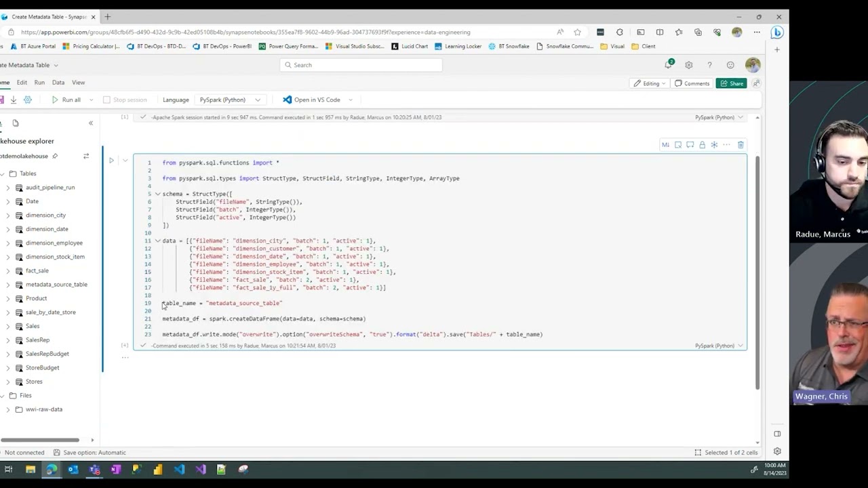Collapse the Tables folder in explorer
This screenshot has height=488, width=868.
click(3, 174)
